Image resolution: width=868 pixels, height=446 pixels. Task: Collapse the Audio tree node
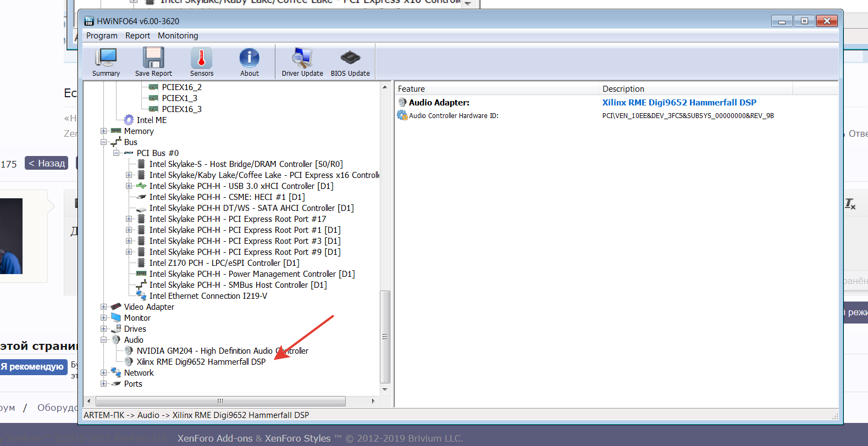[x=103, y=339]
